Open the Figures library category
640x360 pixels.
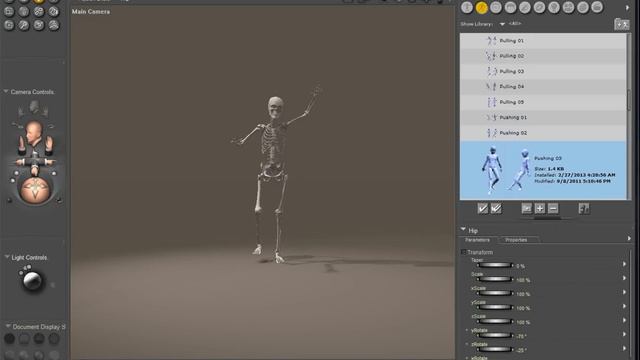coord(467,7)
